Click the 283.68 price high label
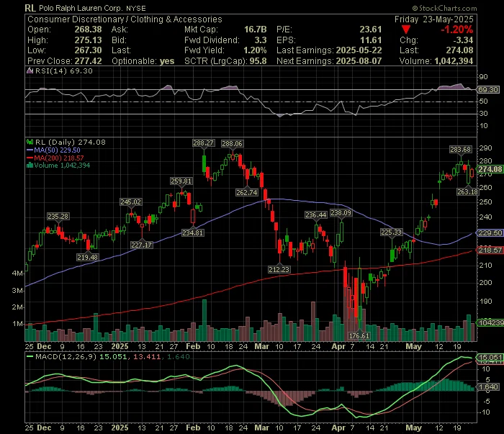Image resolution: width=504 pixels, height=434 pixels. pos(460,150)
